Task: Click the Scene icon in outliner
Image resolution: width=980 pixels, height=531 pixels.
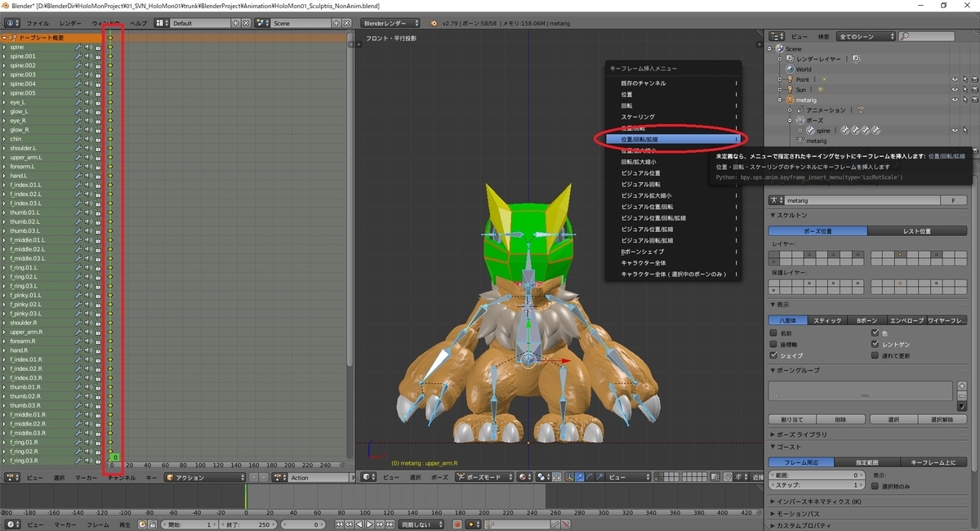Action: [x=779, y=48]
